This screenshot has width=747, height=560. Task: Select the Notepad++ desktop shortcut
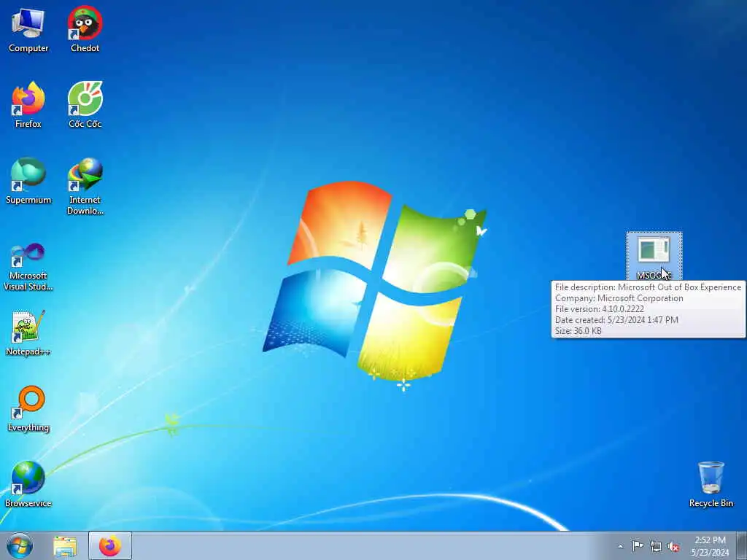click(x=28, y=333)
